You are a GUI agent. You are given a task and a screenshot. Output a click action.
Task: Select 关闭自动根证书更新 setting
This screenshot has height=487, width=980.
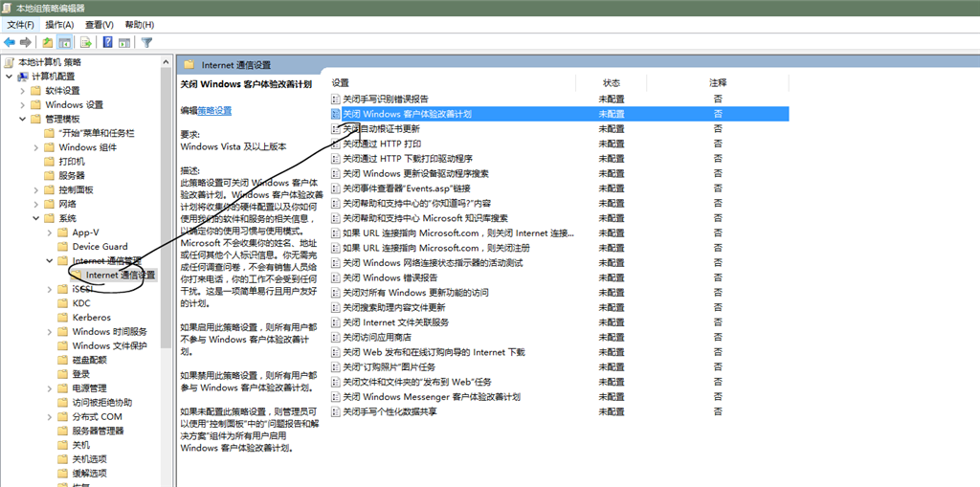[x=381, y=129]
